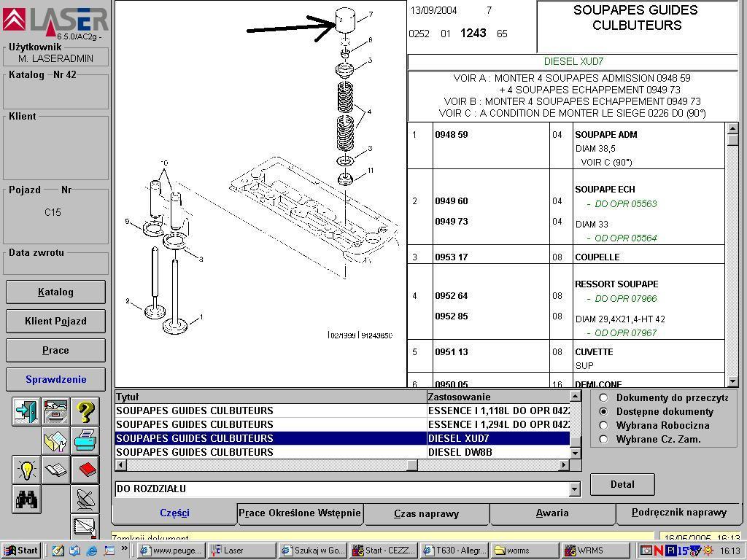The height and width of the screenshot is (560, 747).
Task: Click the printer icon
Action: pos(85,440)
